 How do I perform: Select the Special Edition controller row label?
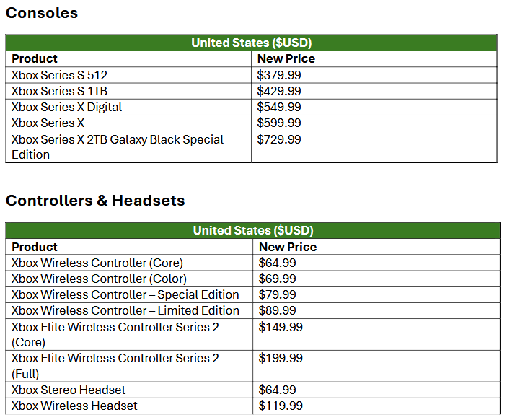click(125, 294)
